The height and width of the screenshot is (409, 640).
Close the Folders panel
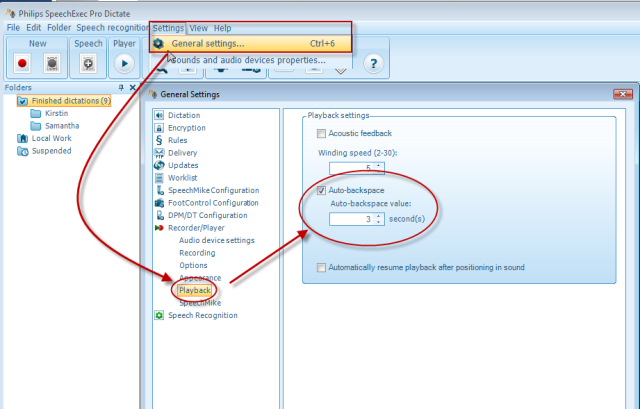[x=132, y=87]
